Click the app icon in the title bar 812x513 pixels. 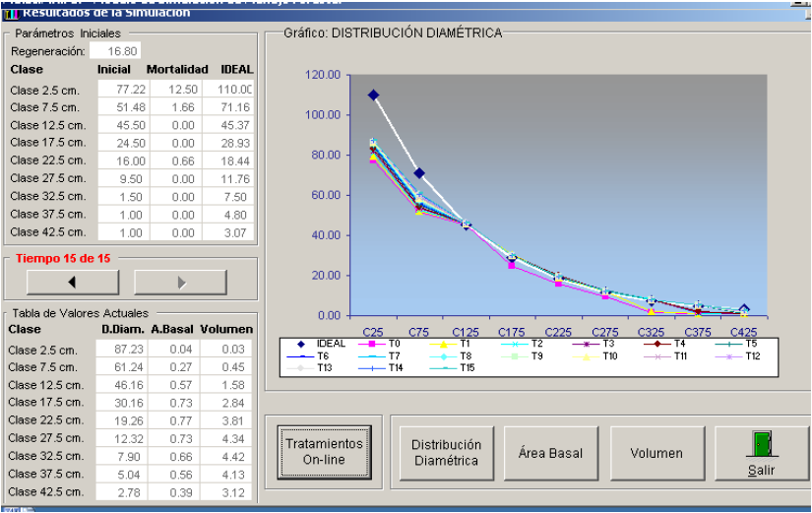11,13
